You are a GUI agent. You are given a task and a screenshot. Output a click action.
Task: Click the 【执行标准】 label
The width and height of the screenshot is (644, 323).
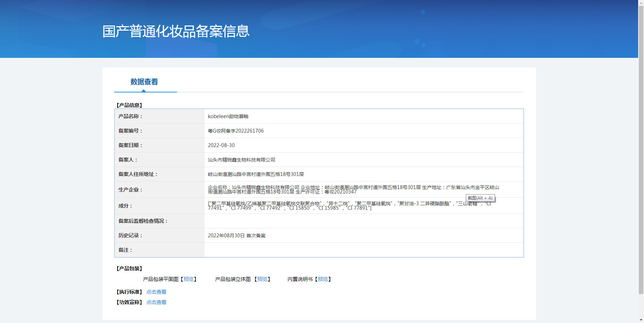pyautogui.click(x=129, y=292)
